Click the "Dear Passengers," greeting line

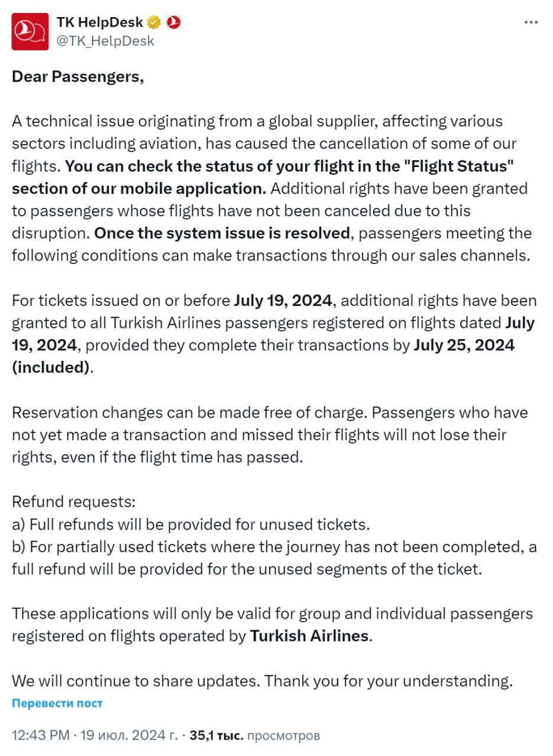point(78,77)
